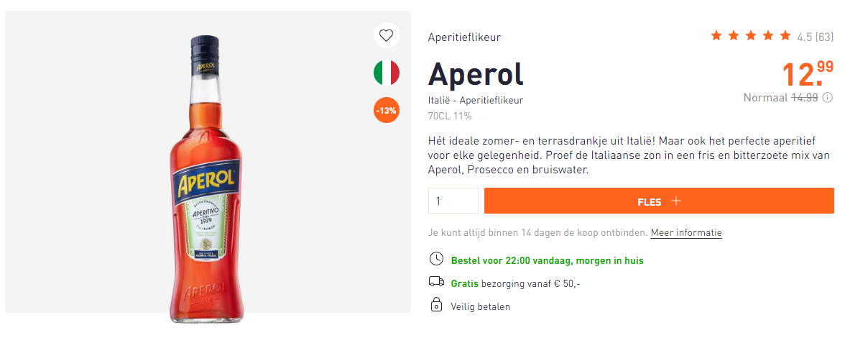Click the first orange rating star

(x=716, y=35)
